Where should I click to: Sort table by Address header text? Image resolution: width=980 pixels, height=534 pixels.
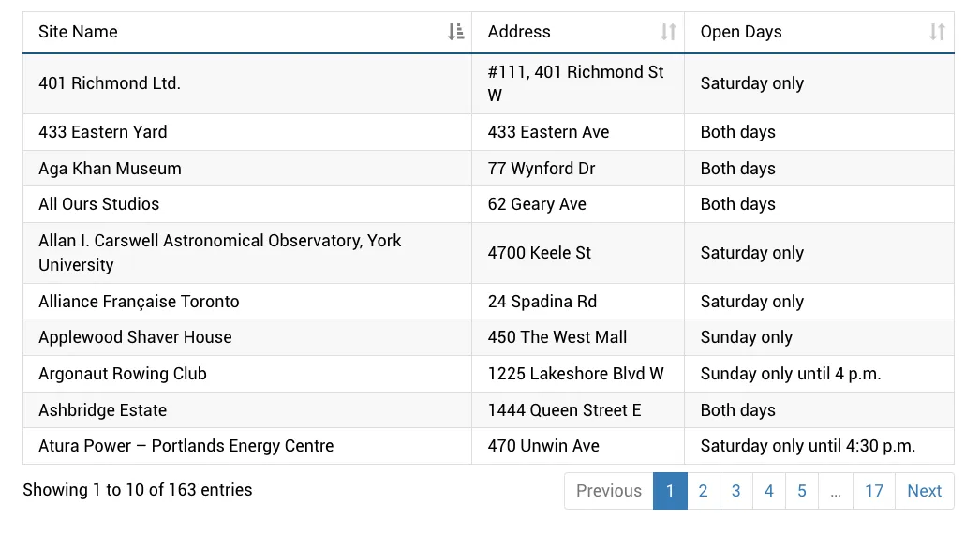(519, 32)
